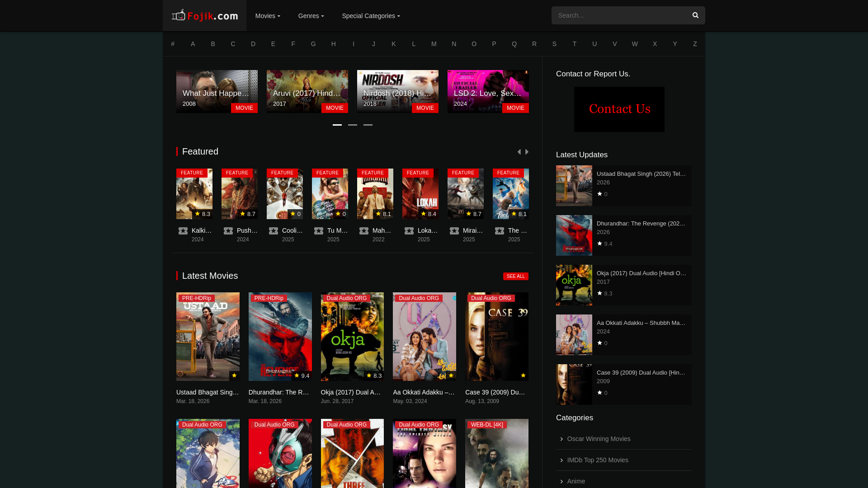Click the Featured next arrow

527,152
